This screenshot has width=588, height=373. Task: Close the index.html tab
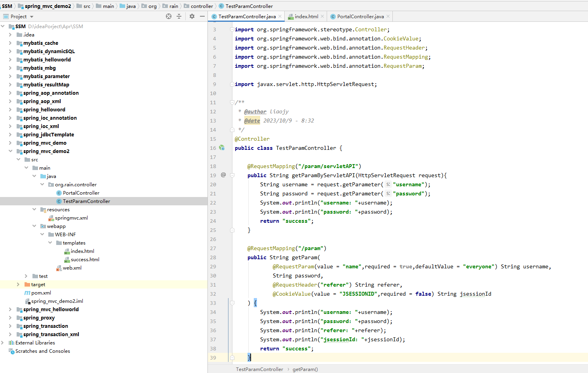click(x=322, y=16)
